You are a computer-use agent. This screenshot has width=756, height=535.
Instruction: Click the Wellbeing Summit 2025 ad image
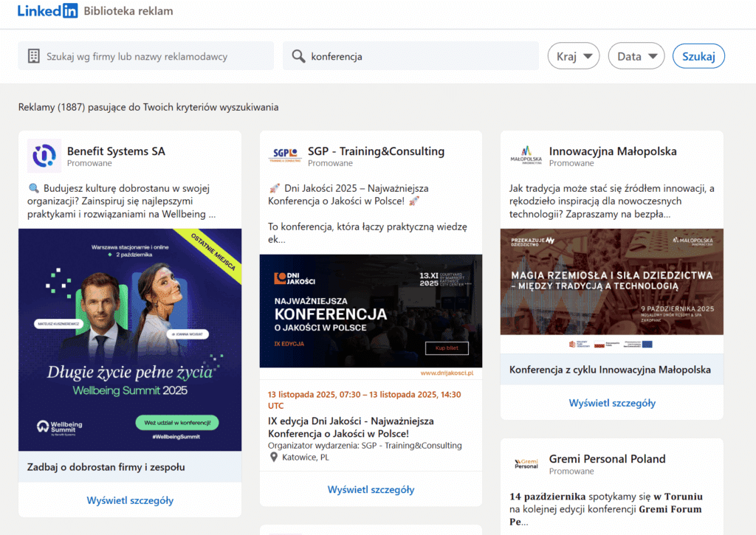130,339
